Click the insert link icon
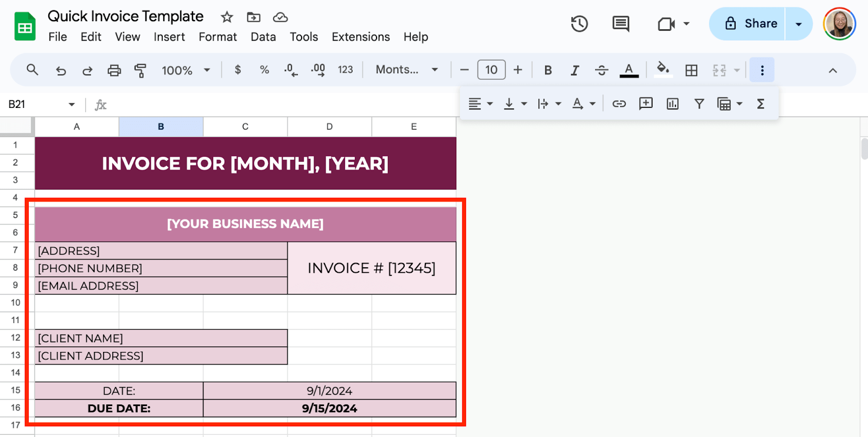The image size is (868, 437). 619,104
